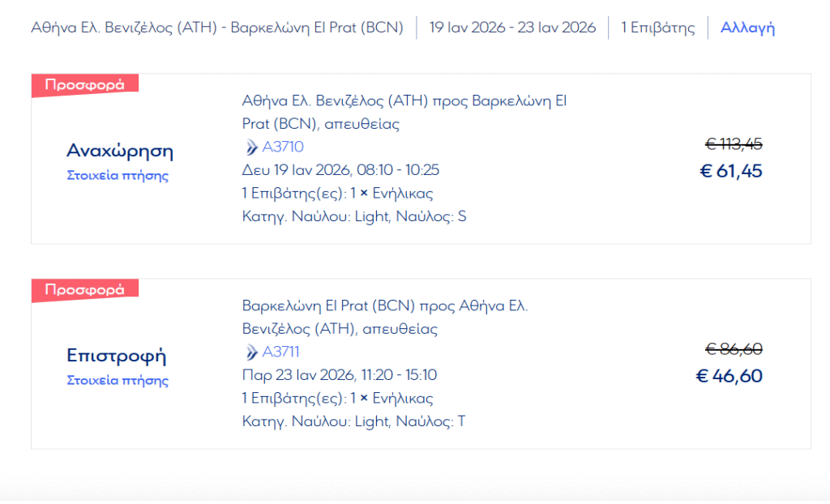Open Στοιχεία πτήσης under Επιστροφή

click(118, 381)
